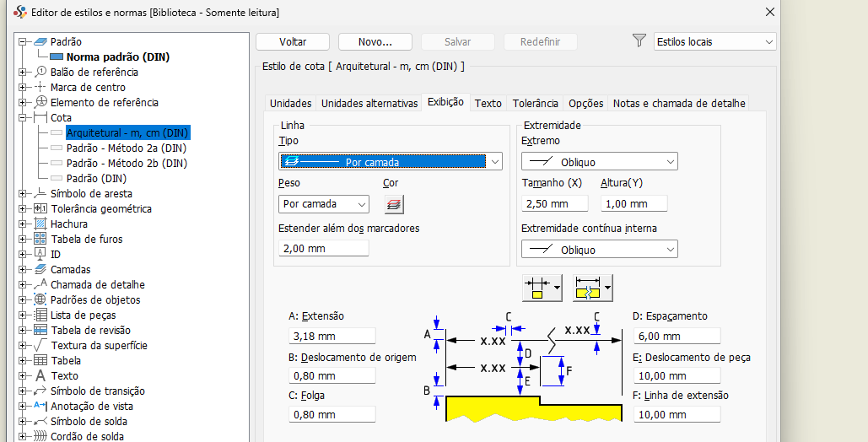Open the Estilos locais filter dropdown

coord(714,41)
